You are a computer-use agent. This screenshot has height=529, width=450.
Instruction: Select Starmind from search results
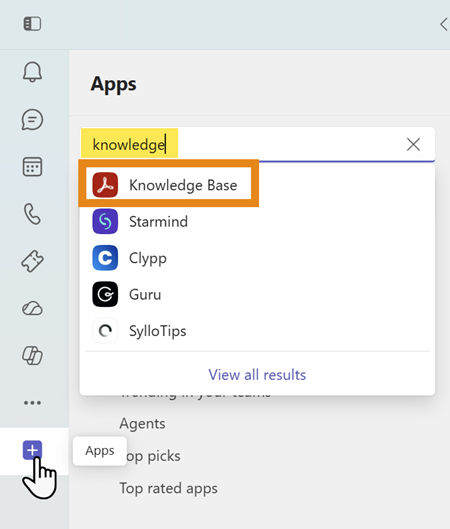pyautogui.click(x=257, y=221)
